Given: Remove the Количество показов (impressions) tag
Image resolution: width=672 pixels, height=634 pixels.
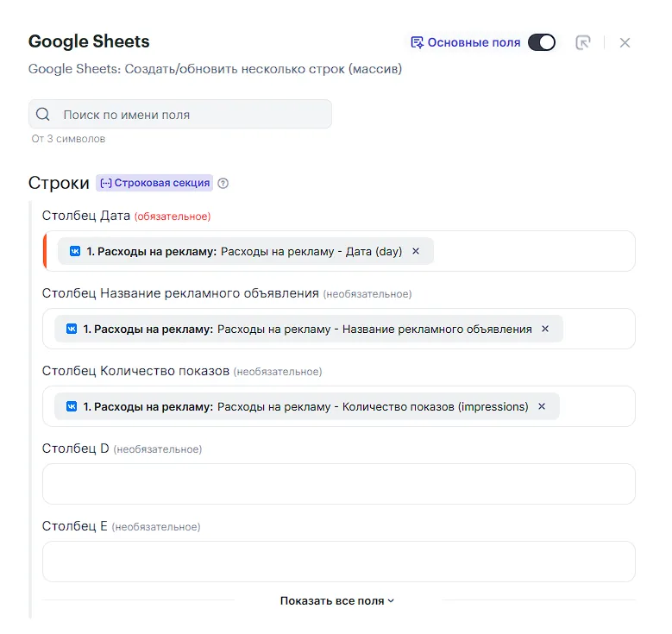Looking at the screenshot, I should (542, 406).
